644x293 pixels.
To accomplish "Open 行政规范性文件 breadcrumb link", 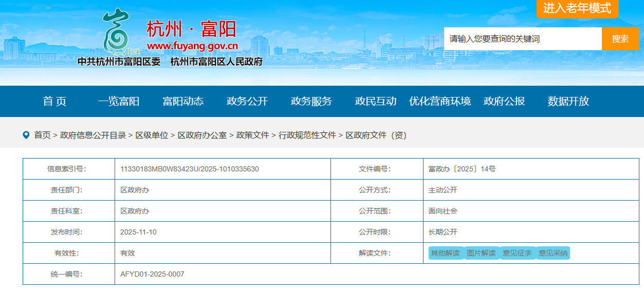I will tap(307, 135).
